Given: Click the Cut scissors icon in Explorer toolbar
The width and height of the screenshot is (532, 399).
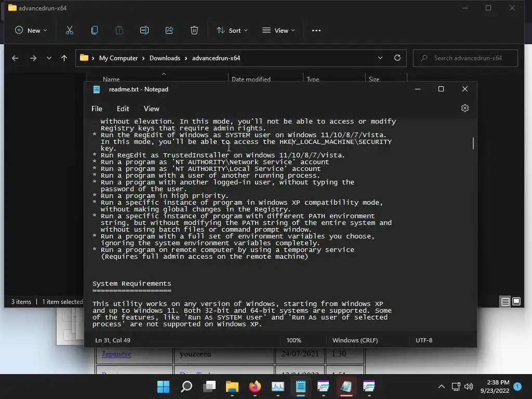Looking at the screenshot, I should click(69, 31).
